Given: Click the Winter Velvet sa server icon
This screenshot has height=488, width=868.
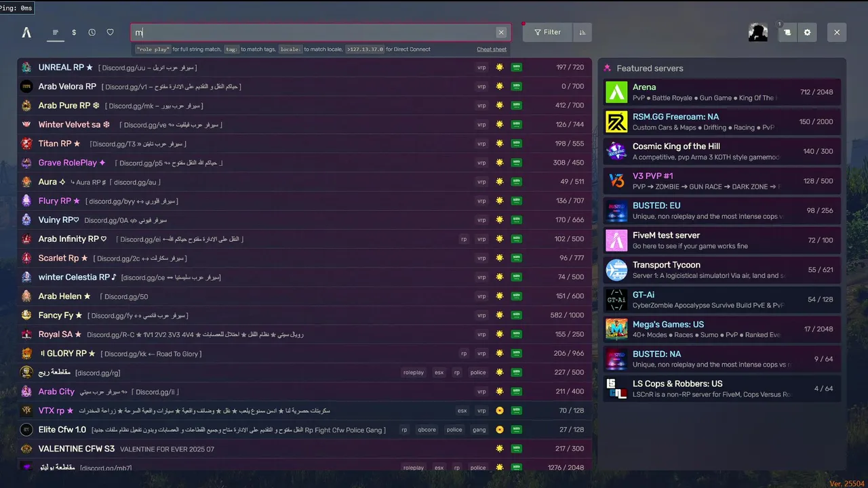Looking at the screenshot, I should click(x=26, y=124).
